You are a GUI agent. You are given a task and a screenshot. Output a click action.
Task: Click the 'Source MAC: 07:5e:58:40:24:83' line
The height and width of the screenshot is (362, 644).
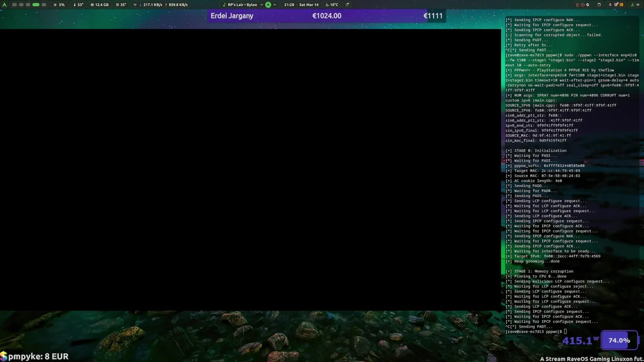pos(542,175)
